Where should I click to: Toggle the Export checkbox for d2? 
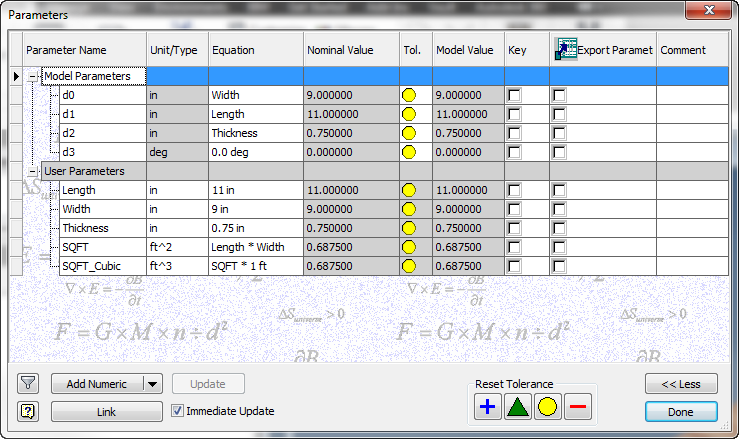click(559, 133)
